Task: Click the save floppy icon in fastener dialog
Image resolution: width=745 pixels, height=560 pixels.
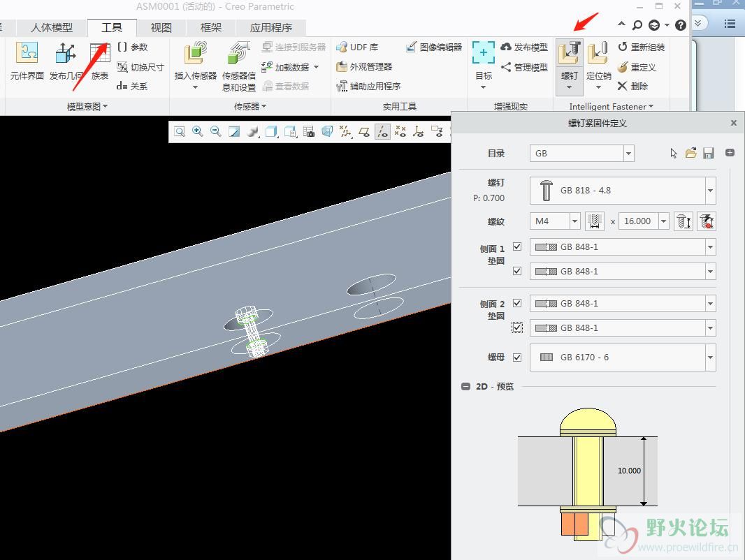Action: [709, 153]
